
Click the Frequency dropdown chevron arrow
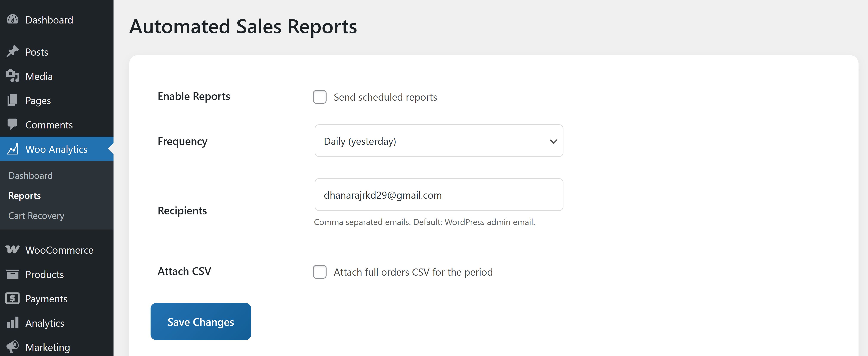553,142
